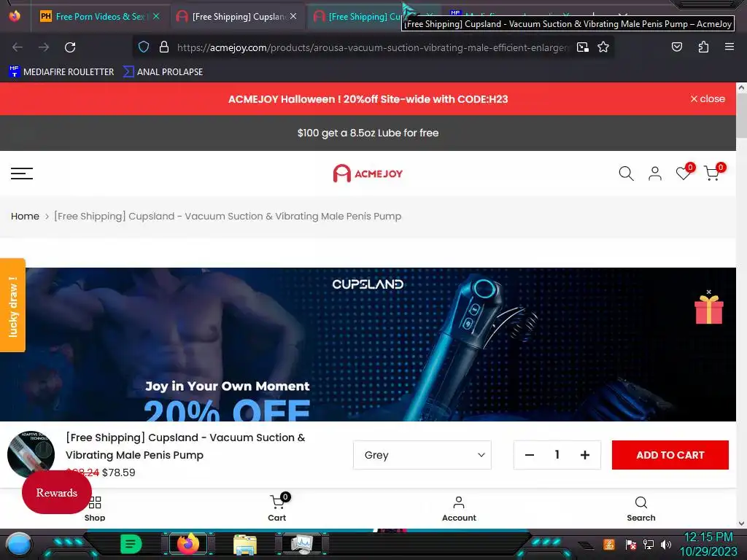Click the $78.59 price text
Screen dimensions: 747x560
(x=119, y=472)
